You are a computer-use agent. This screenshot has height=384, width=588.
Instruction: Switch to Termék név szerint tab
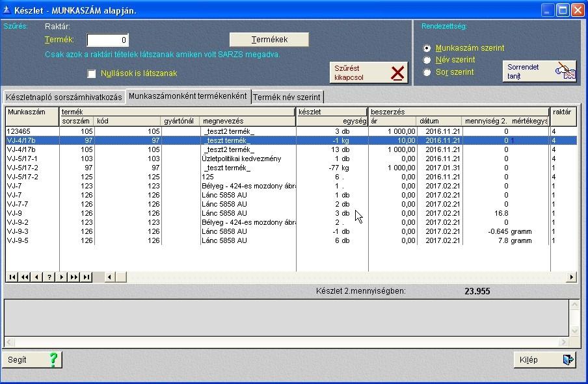coord(287,97)
